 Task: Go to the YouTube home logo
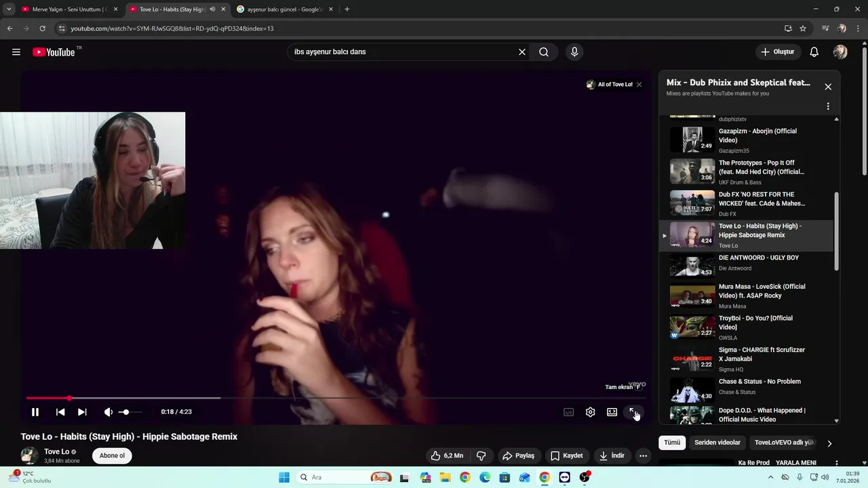coord(54,52)
